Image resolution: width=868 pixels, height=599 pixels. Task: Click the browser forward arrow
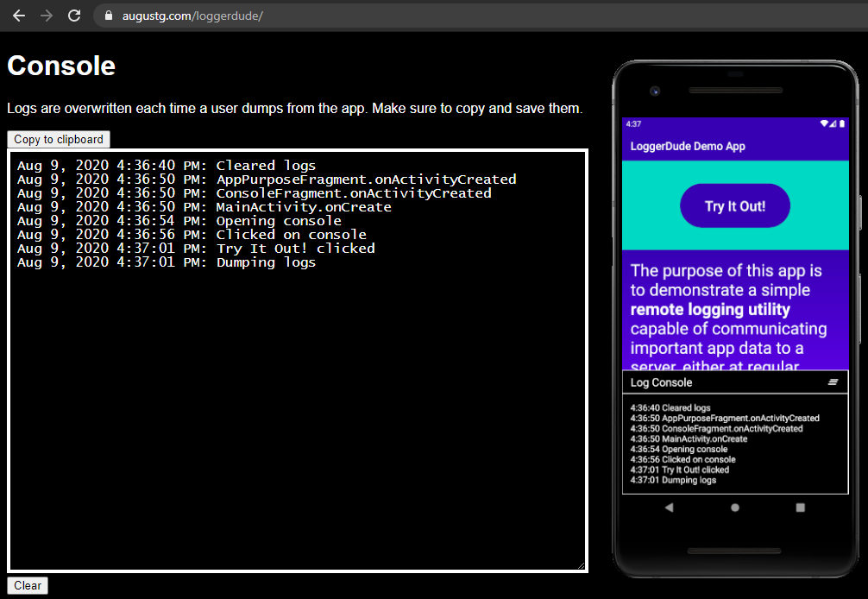coord(47,16)
